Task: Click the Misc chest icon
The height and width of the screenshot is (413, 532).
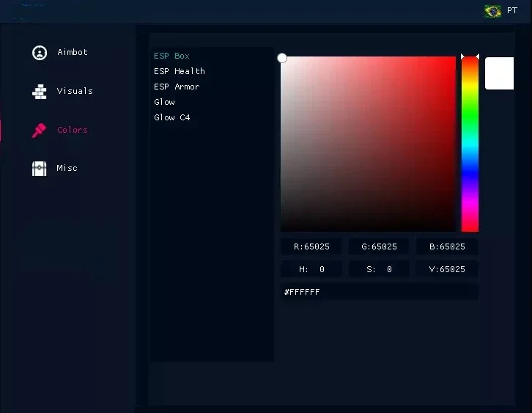Action: click(x=40, y=169)
